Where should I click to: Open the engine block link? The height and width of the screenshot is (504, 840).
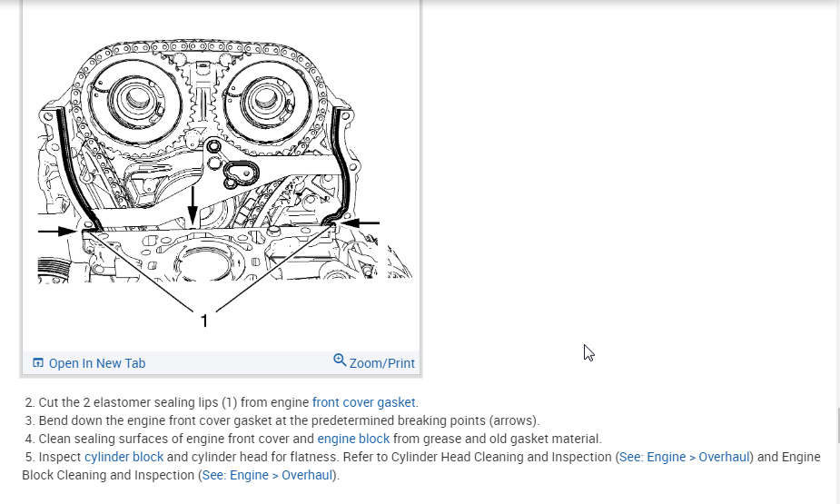(x=353, y=439)
